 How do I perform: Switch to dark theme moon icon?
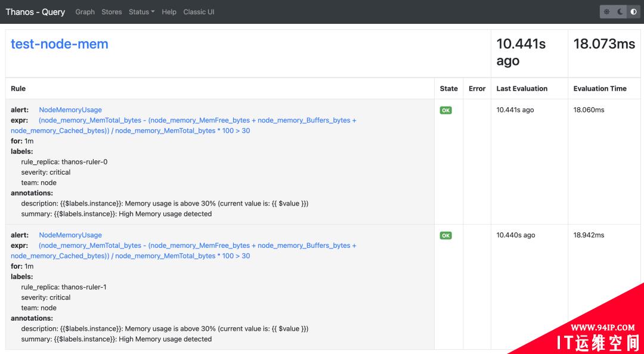(620, 12)
